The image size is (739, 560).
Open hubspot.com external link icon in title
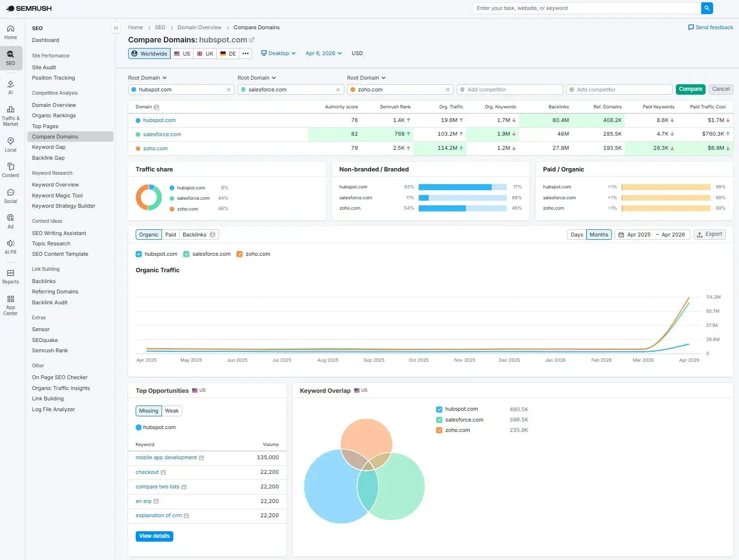tap(252, 40)
